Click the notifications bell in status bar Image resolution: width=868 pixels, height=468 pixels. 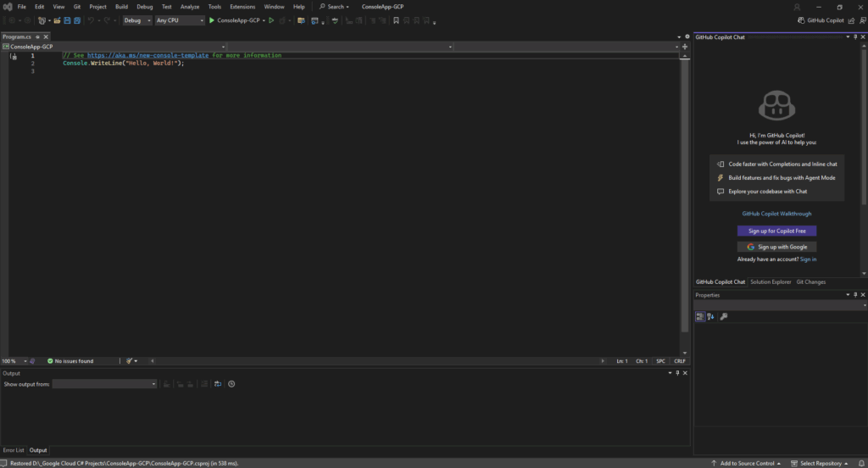[x=861, y=463]
